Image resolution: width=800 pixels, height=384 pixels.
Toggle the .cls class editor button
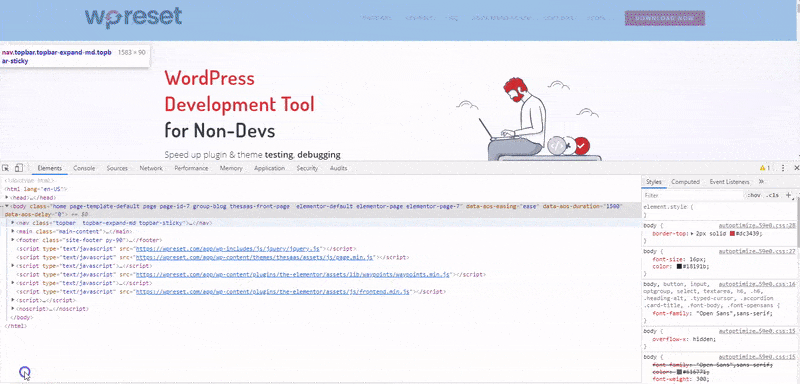(x=772, y=195)
